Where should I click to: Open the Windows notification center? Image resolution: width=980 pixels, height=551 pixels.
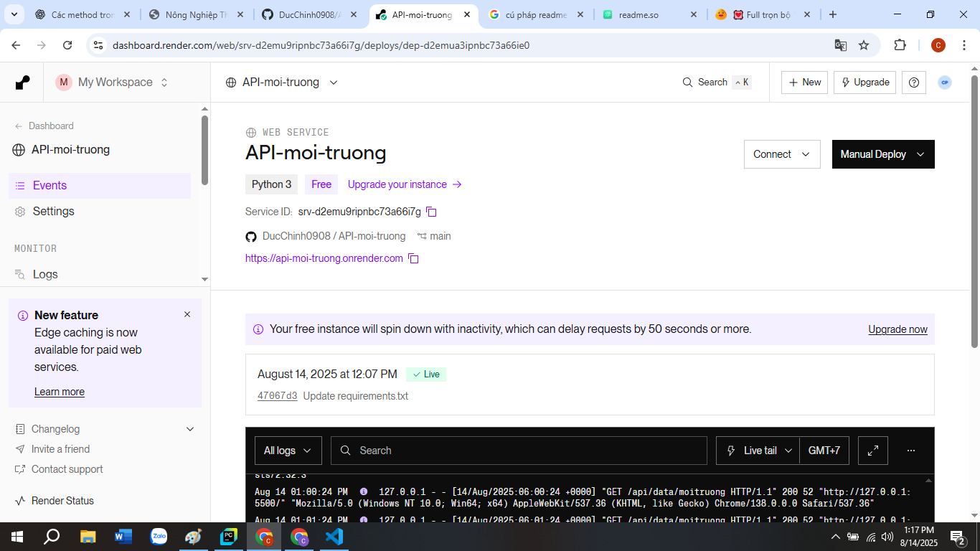958,537
